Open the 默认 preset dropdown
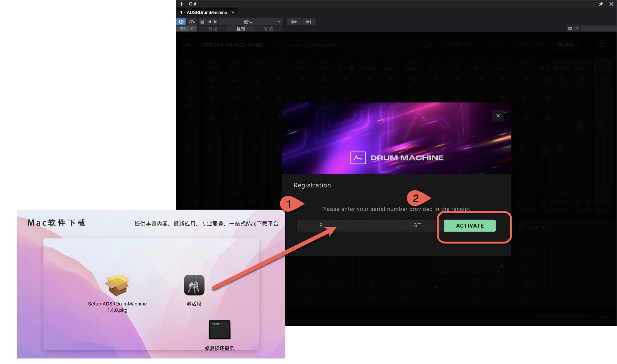The image size is (617, 364). pyautogui.click(x=250, y=22)
